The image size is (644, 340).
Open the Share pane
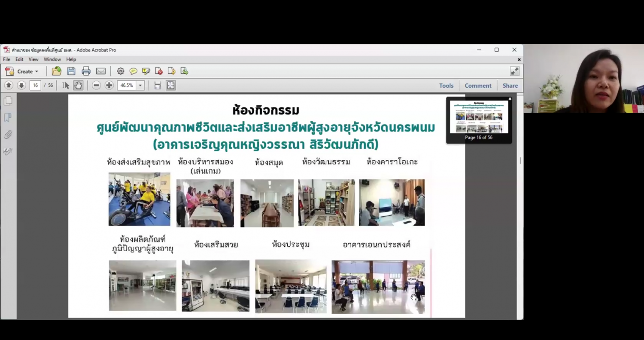510,86
